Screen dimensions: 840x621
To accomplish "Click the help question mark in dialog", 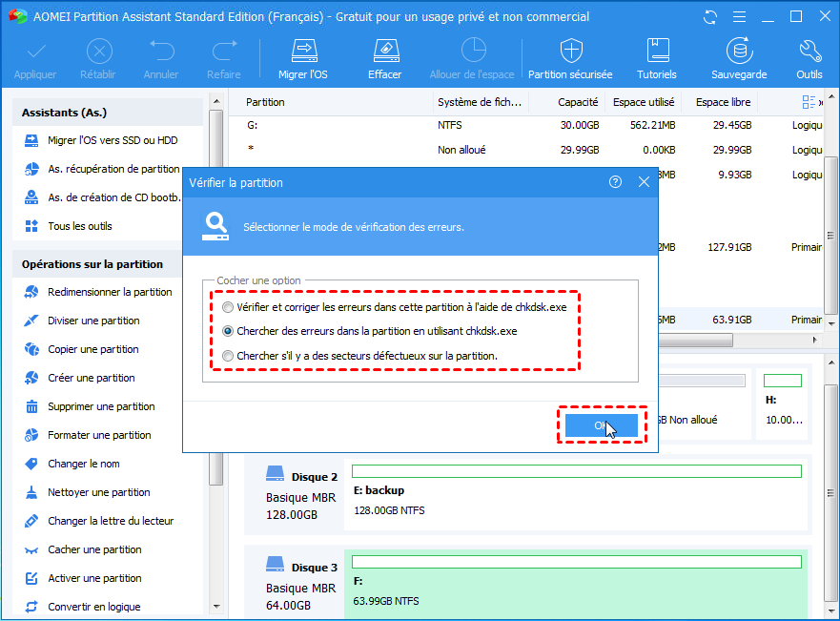I will click(616, 182).
